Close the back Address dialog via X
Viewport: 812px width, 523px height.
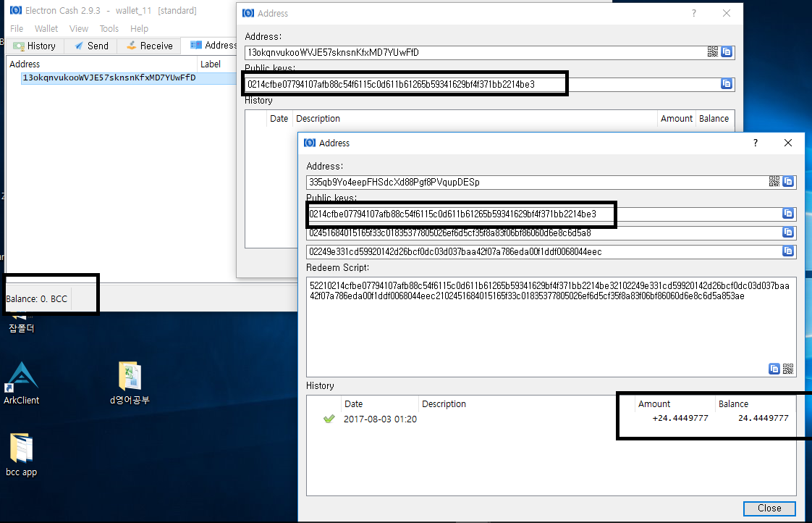[x=727, y=13]
